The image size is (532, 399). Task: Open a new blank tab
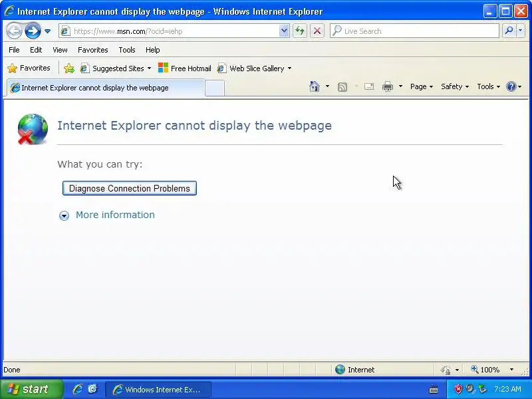pos(215,88)
